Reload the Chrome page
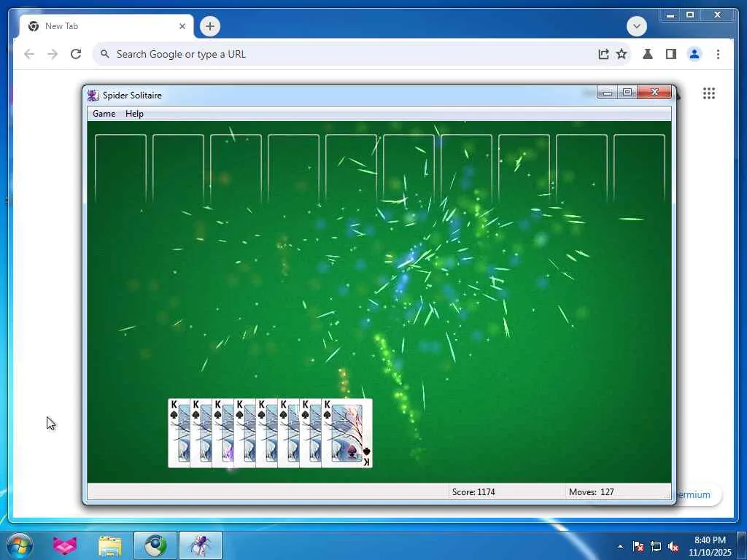747x560 pixels. point(76,54)
